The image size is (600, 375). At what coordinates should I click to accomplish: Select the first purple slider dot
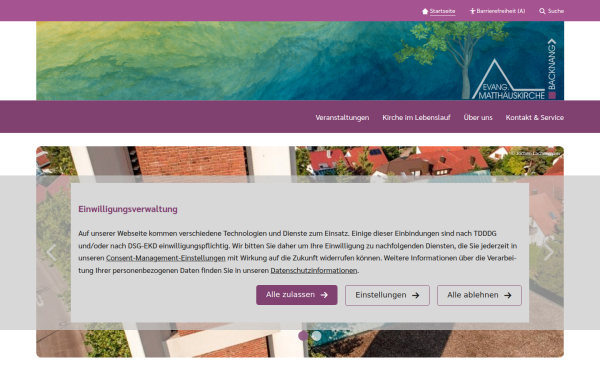point(303,336)
